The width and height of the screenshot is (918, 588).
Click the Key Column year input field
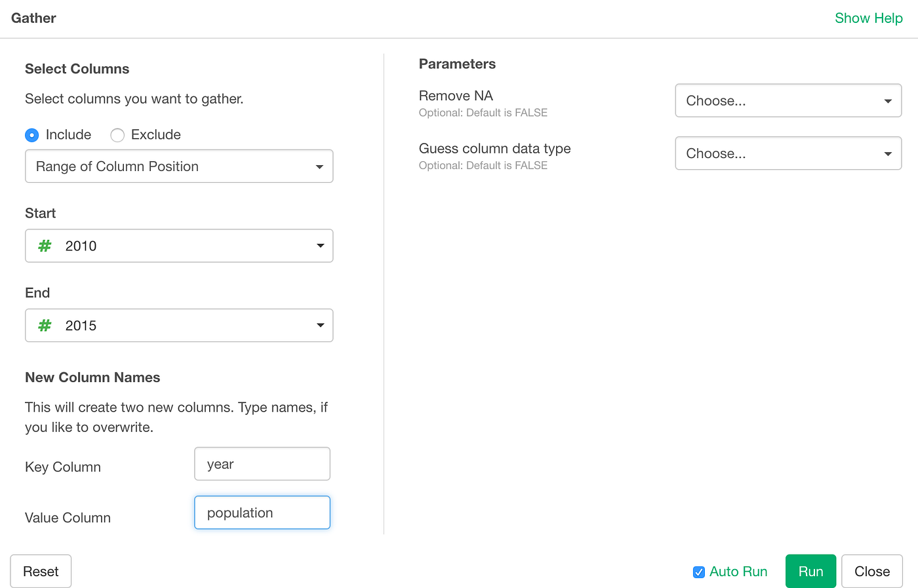(262, 463)
